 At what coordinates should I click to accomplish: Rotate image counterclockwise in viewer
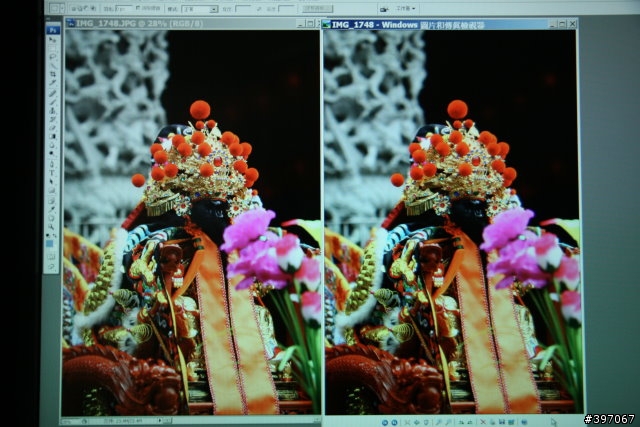(470, 422)
